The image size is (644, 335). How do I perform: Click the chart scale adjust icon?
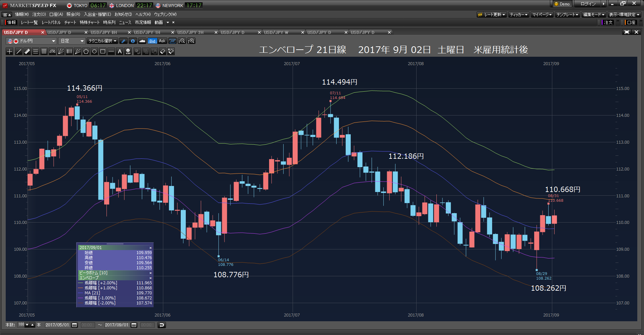click(173, 41)
